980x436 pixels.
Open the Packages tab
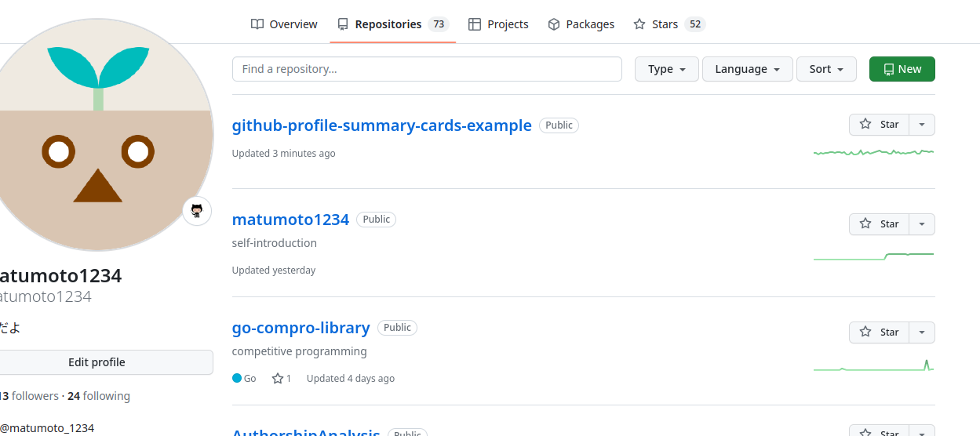(x=581, y=24)
